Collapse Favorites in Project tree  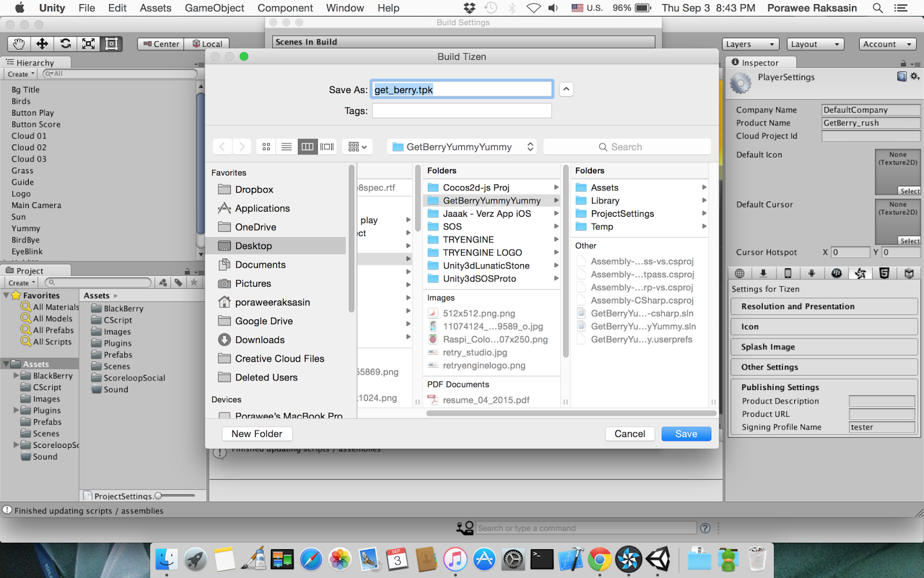pyautogui.click(x=6, y=295)
